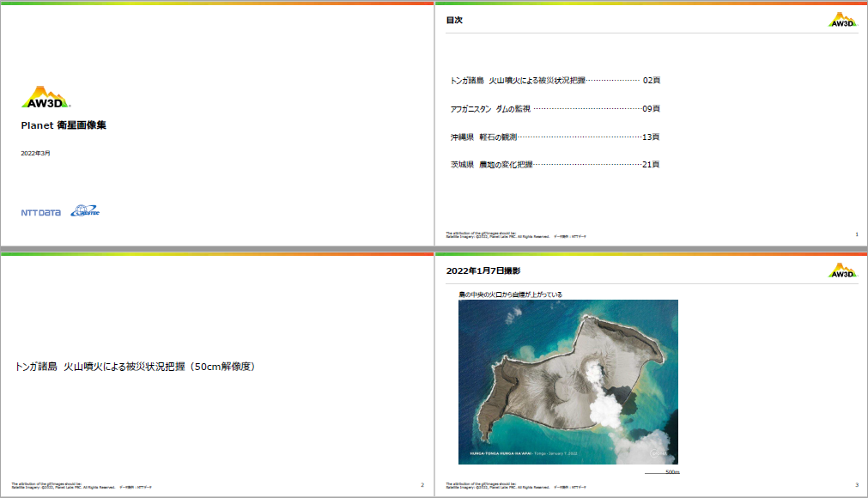Open the トンガ諸島 火山噴火 table of contents entry
The width and height of the screenshot is (868, 498).
(555, 80)
